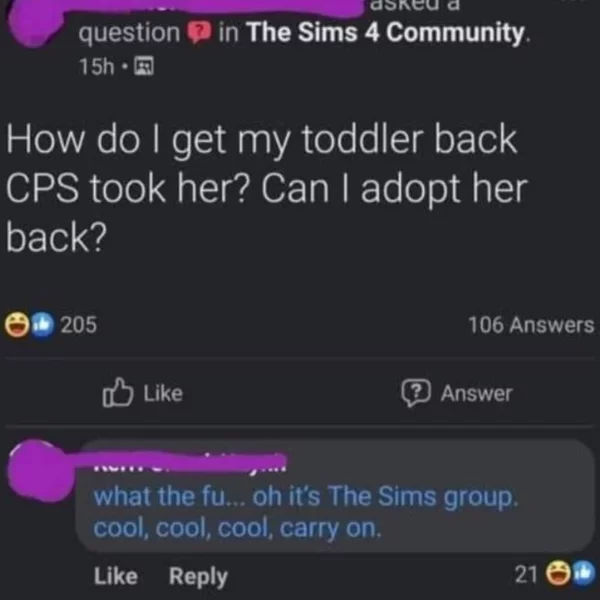Click the blue thumbs-up reaction on post
The width and height of the screenshot is (600, 600).
click(42, 324)
